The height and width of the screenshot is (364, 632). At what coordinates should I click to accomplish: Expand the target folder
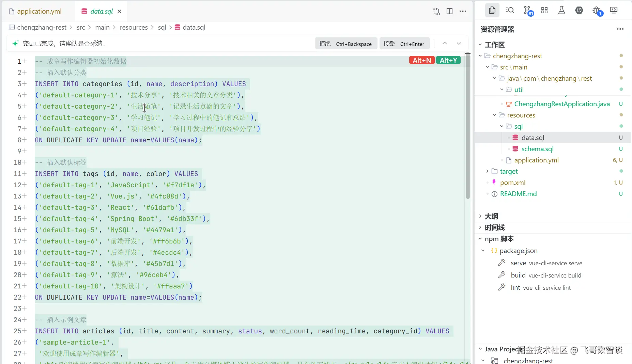(x=488, y=171)
